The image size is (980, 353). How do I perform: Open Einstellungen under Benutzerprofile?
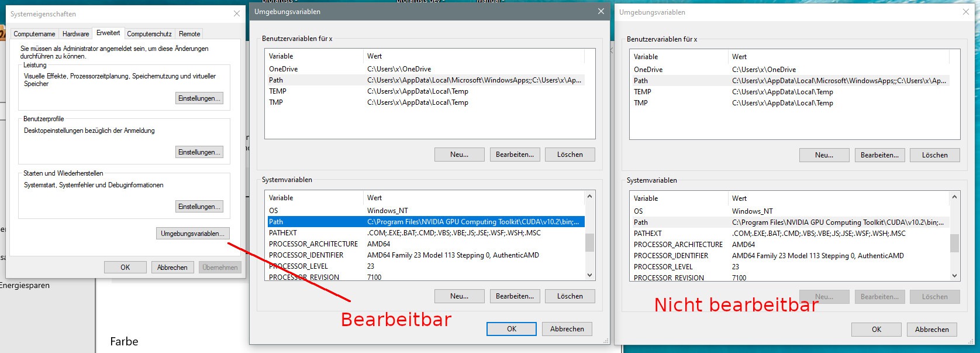click(x=199, y=152)
